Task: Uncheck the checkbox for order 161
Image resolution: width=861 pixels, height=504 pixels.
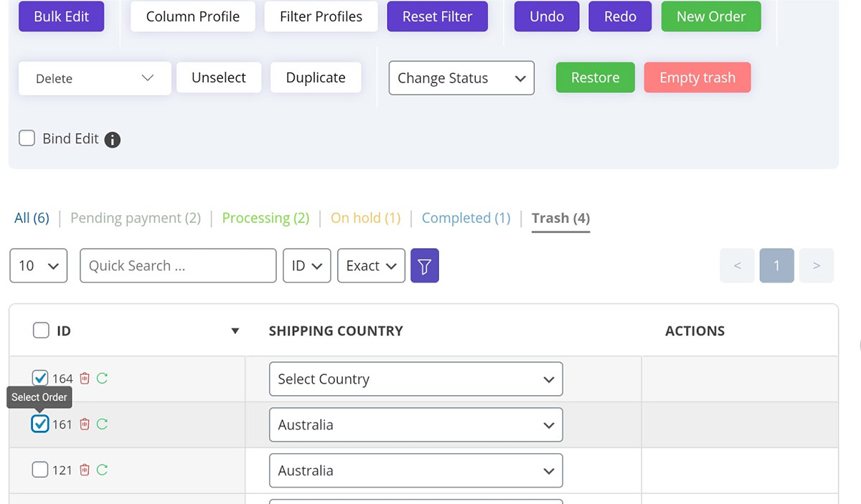Action: pos(40,424)
